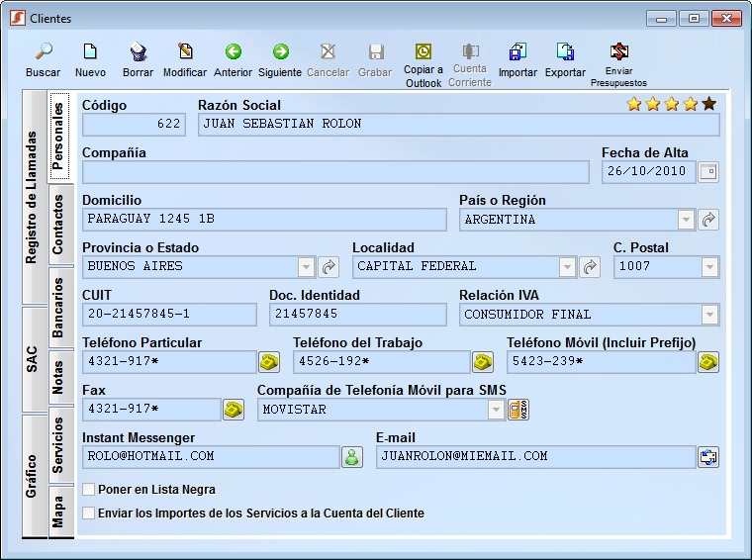Open the Fecha de Alta calendar picker

pyautogui.click(x=708, y=172)
